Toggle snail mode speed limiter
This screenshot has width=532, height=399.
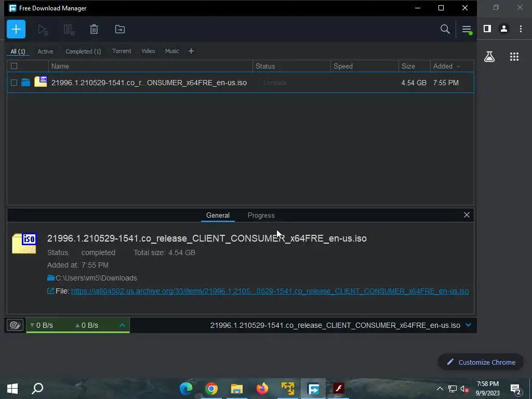click(x=15, y=325)
